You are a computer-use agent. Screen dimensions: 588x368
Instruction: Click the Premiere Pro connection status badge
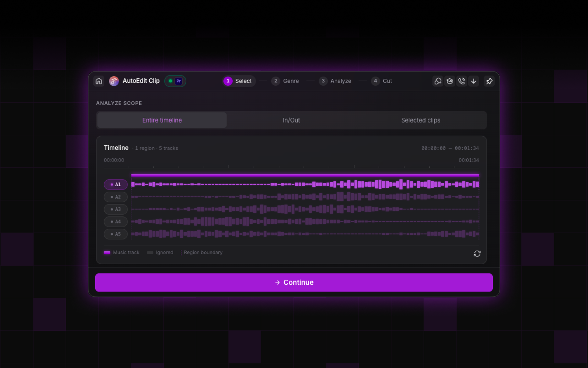pyautogui.click(x=175, y=81)
